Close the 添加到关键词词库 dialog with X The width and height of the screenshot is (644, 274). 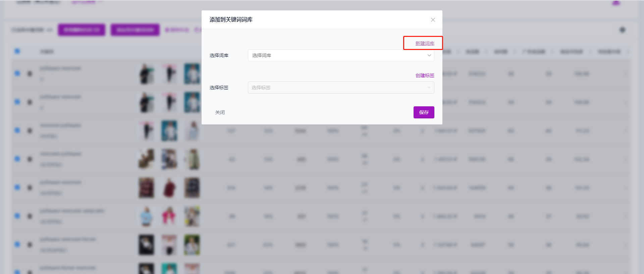[x=433, y=20]
